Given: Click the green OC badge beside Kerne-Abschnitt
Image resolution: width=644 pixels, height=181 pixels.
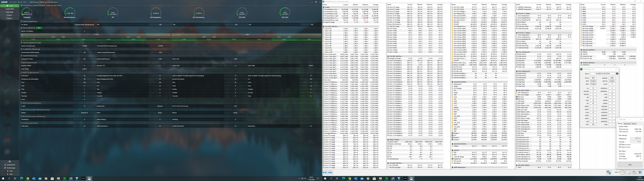Looking at the screenshot, I should [x=39, y=28].
